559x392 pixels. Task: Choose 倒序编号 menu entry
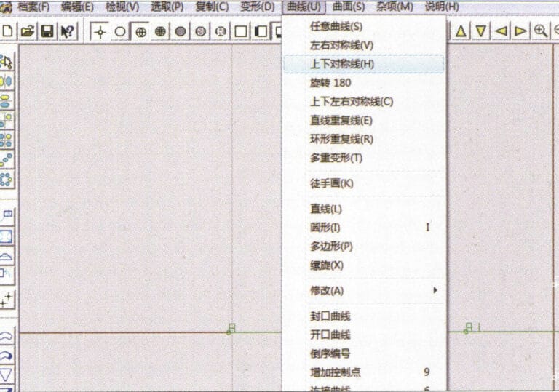click(x=365, y=353)
